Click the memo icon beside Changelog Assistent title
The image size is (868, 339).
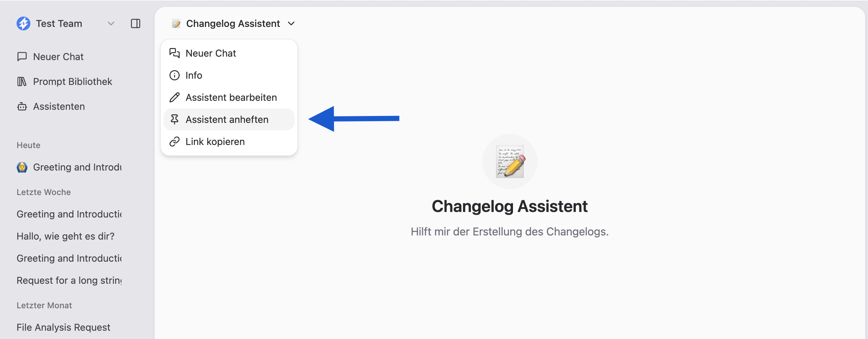176,23
